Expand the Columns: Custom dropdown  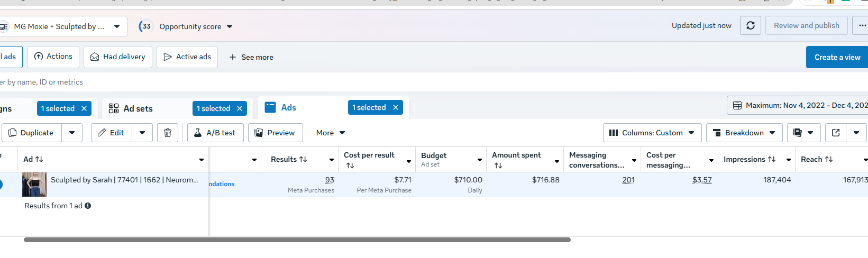[x=652, y=133]
